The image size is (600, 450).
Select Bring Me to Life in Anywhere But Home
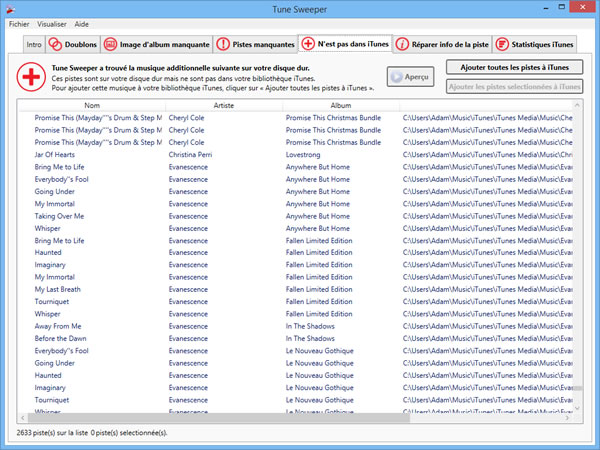[59, 167]
